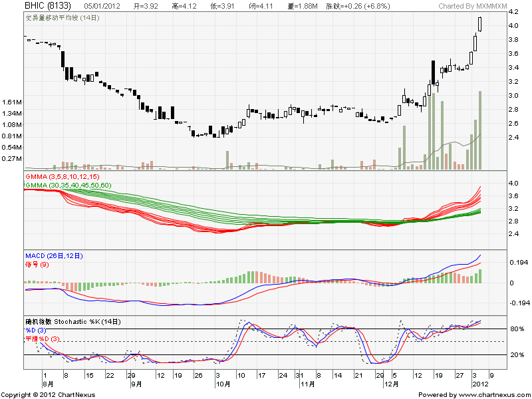Select the 05/01/2012 date label

pyautogui.click(x=100, y=6)
